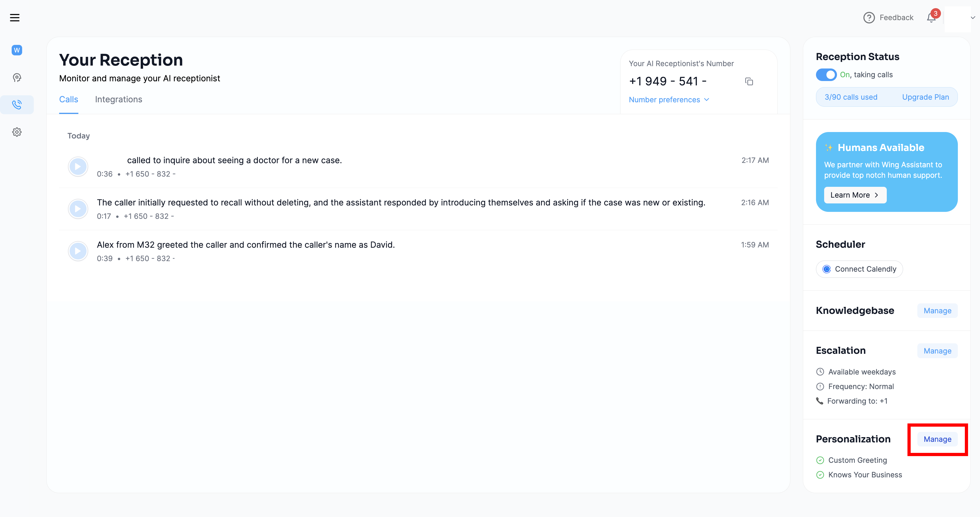Expand the Number preferences dropdown
The height and width of the screenshot is (517, 980).
click(x=669, y=100)
